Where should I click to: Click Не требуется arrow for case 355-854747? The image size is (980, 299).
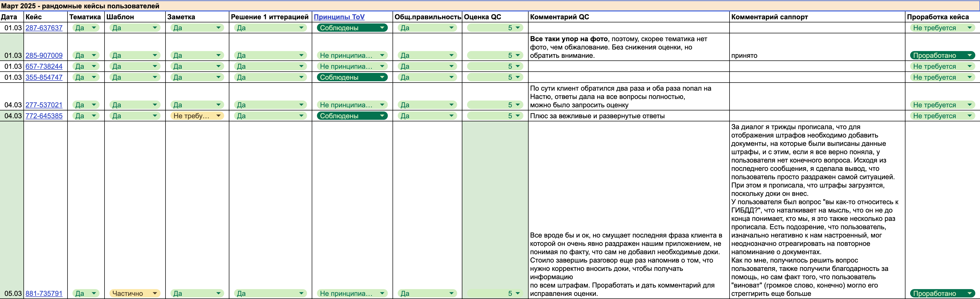969,77
